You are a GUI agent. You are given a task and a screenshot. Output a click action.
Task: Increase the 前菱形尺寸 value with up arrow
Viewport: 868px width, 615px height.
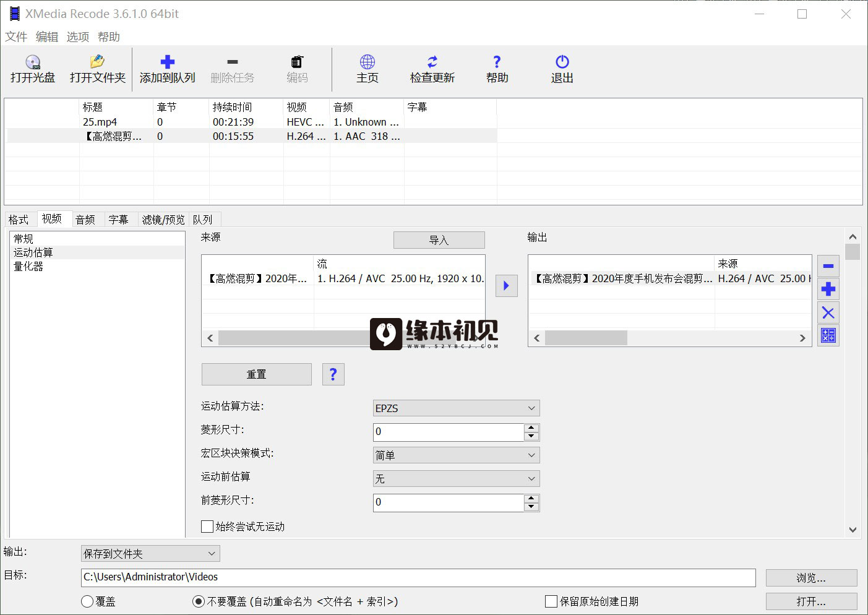click(x=531, y=498)
